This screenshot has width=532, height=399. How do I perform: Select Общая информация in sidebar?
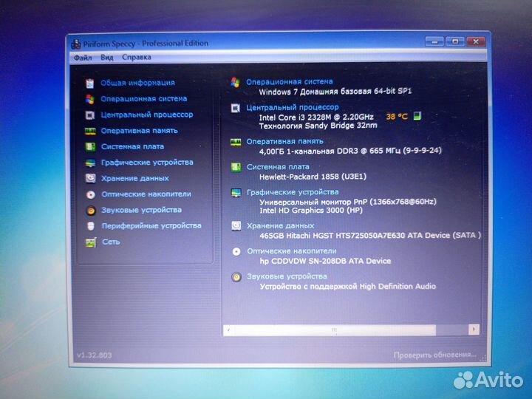137,83
